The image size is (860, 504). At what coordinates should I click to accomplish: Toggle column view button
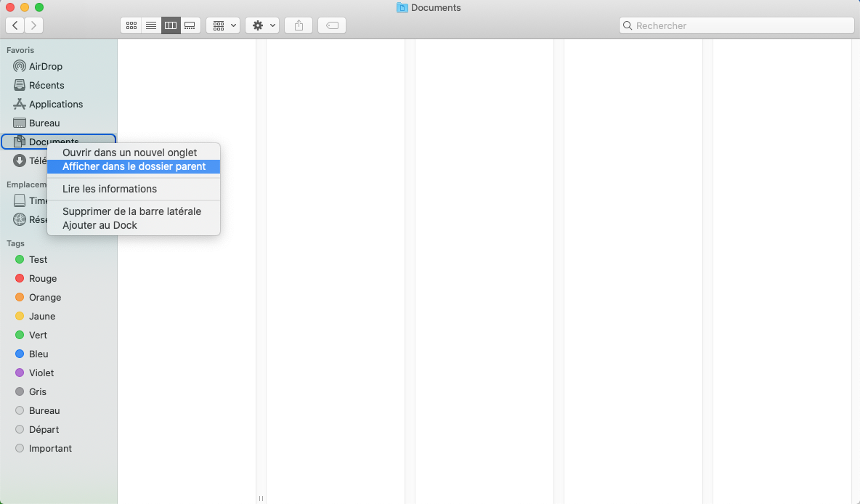[x=171, y=25]
